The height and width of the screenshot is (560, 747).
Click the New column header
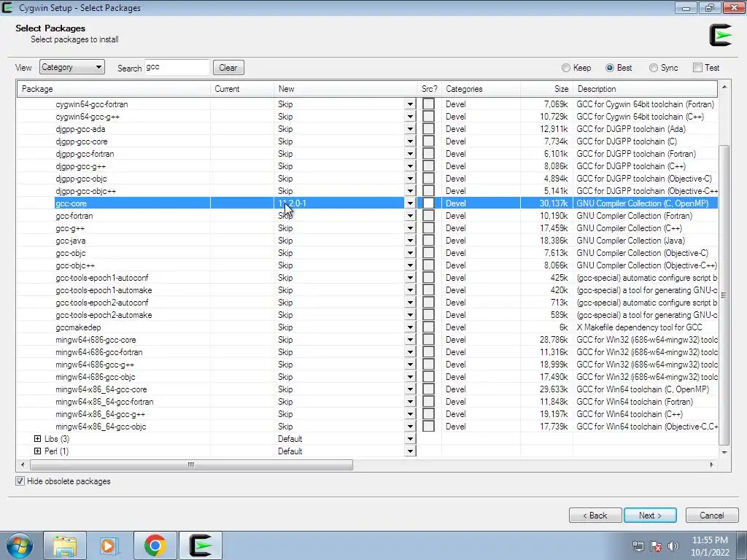point(345,89)
